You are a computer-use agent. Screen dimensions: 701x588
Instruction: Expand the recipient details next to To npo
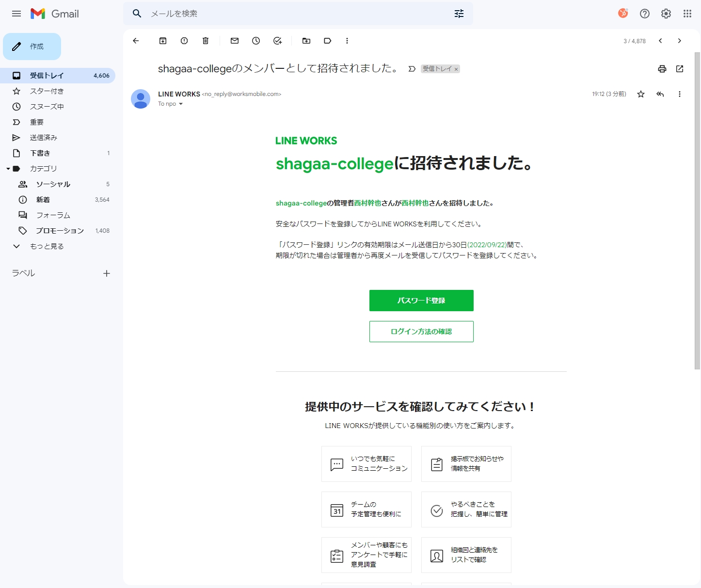181,104
